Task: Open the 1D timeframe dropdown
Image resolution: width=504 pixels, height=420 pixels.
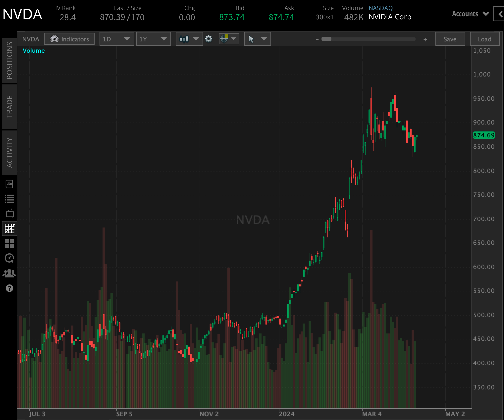Action: (117, 39)
